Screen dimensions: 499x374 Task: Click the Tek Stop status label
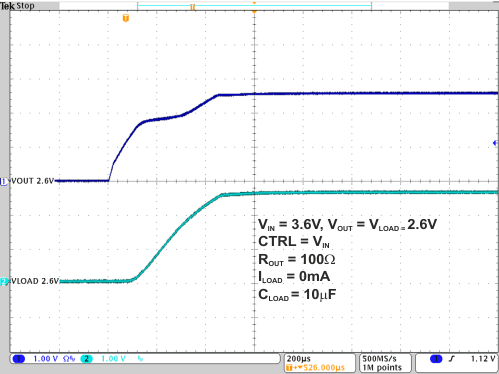17,6
